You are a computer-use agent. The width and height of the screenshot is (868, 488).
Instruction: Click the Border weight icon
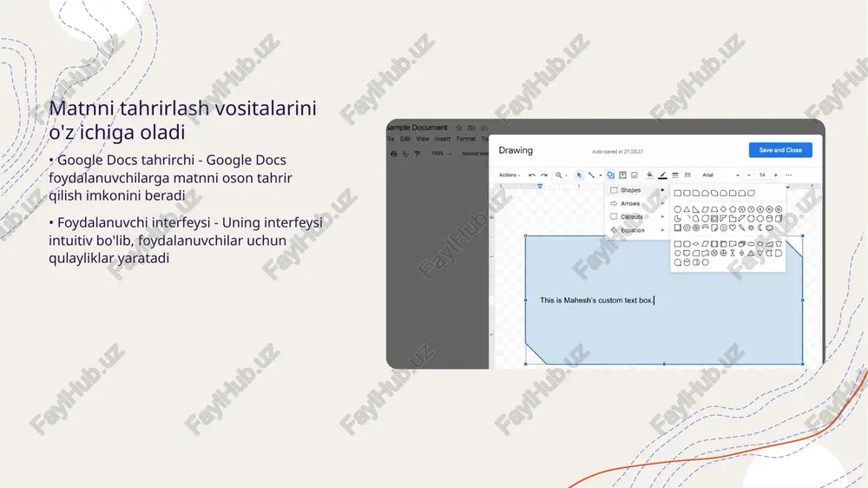coord(675,175)
